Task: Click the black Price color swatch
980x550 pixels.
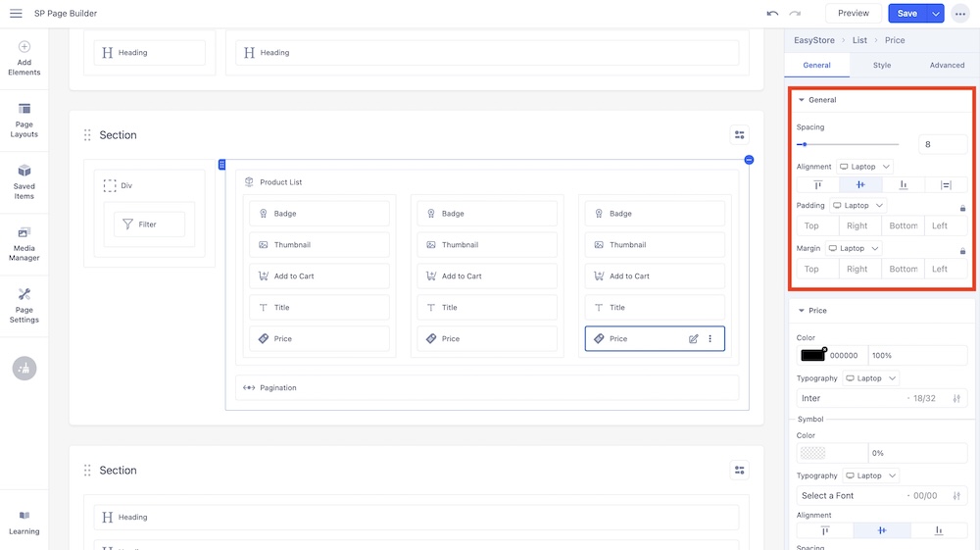Action: click(x=812, y=355)
